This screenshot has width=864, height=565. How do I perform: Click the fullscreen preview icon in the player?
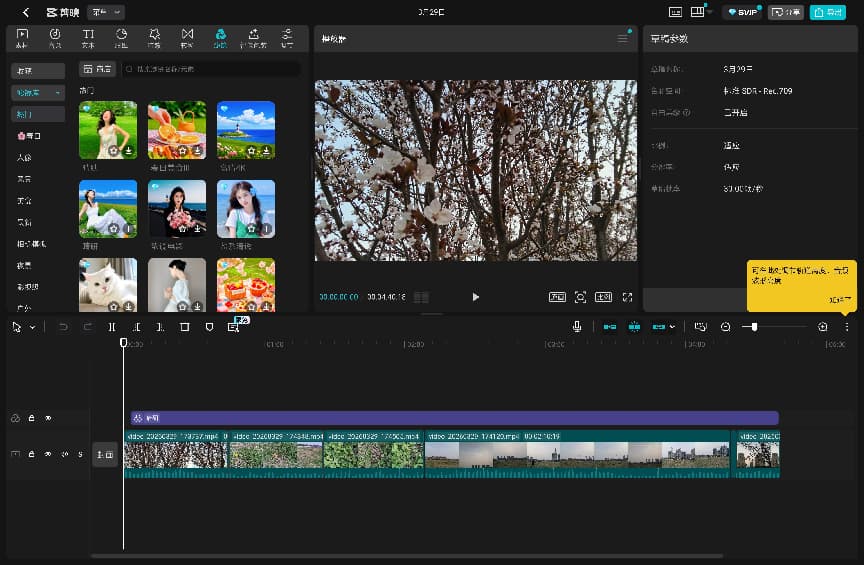[628, 297]
